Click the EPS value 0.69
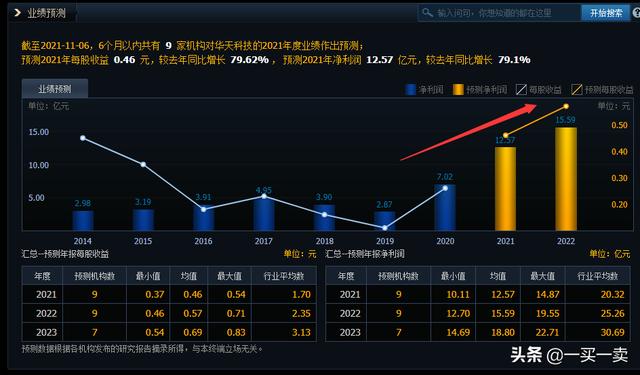Screen dimensions: 640x375 193,333
